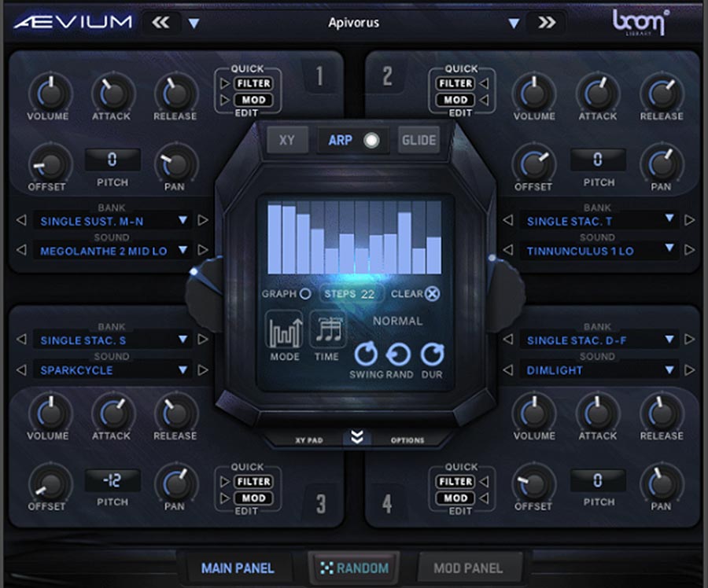Open layer 2 quick MOD edit
The image size is (708, 588).
455,100
